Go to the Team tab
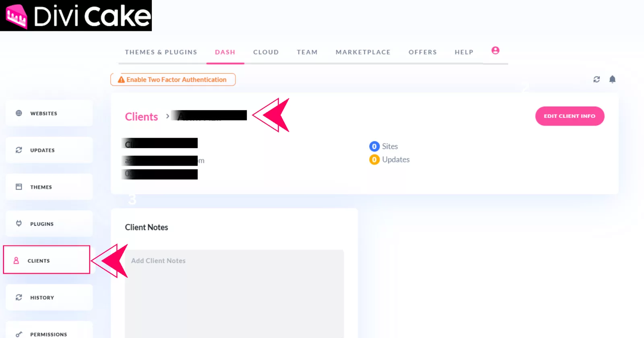This screenshot has height=338, width=644. [307, 52]
